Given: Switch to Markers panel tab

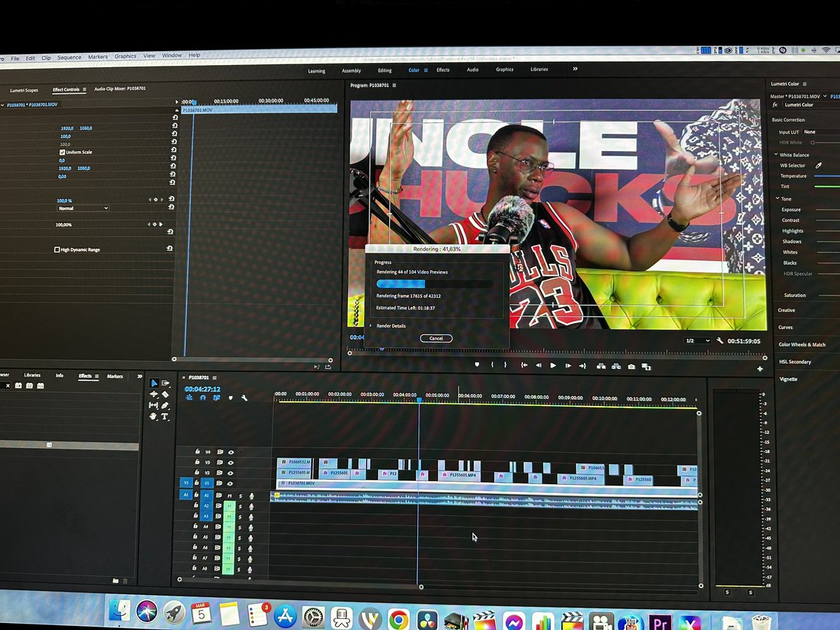Looking at the screenshot, I should [115, 377].
